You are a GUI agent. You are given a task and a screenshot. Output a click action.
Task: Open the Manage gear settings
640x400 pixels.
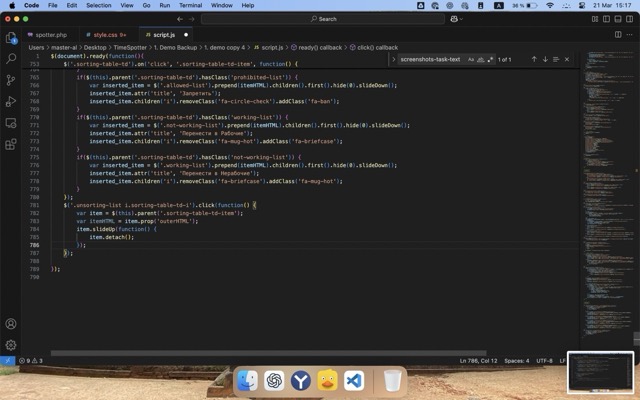(x=11, y=345)
